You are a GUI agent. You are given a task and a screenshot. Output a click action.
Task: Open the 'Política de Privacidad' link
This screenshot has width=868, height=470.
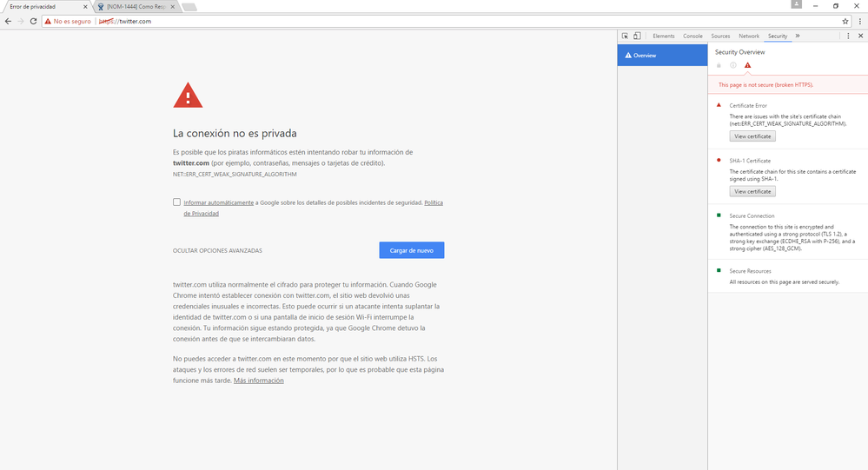pos(434,202)
